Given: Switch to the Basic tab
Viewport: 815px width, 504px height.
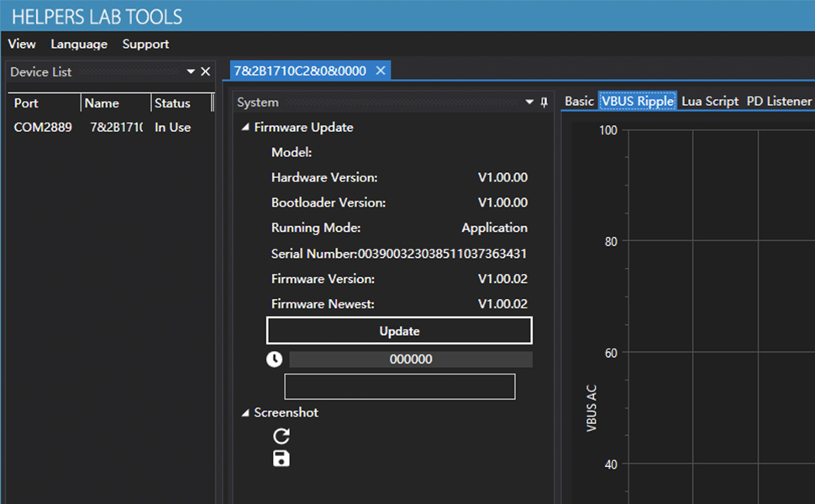Looking at the screenshot, I should point(579,101).
